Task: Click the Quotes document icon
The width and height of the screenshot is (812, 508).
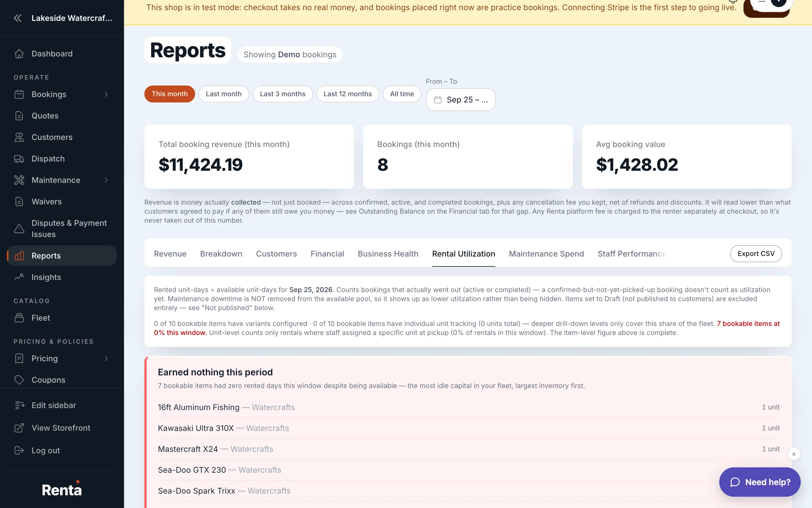Action: coord(19,116)
